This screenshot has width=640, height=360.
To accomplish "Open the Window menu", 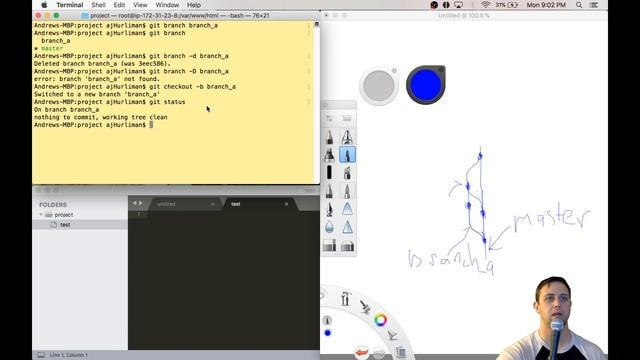I will [x=167, y=5].
